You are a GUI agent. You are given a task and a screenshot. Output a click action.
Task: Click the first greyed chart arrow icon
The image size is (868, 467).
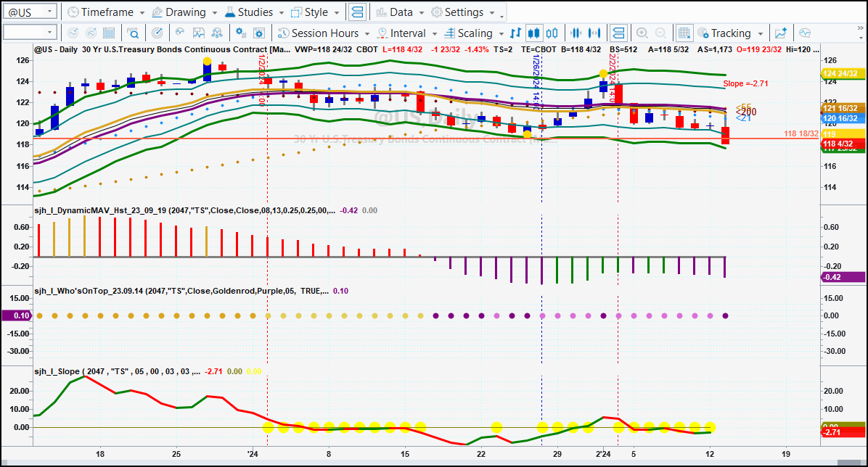tap(73, 33)
